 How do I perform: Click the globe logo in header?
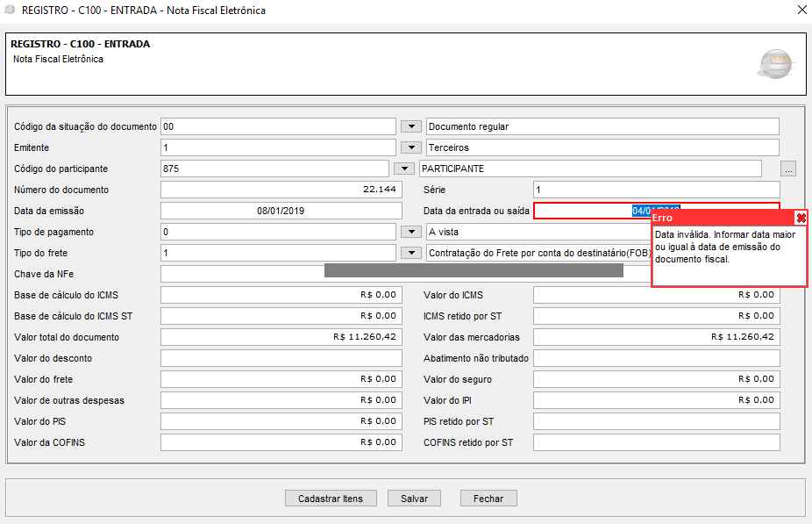tap(774, 63)
